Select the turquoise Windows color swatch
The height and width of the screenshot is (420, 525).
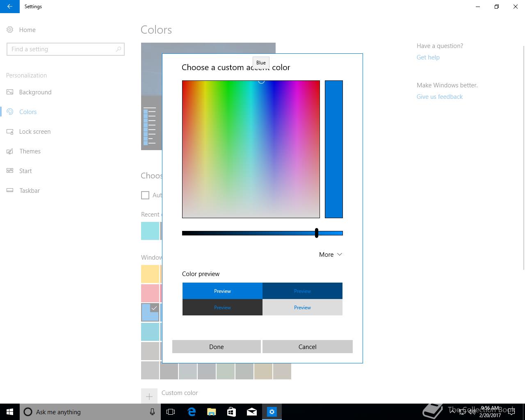(x=150, y=332)
